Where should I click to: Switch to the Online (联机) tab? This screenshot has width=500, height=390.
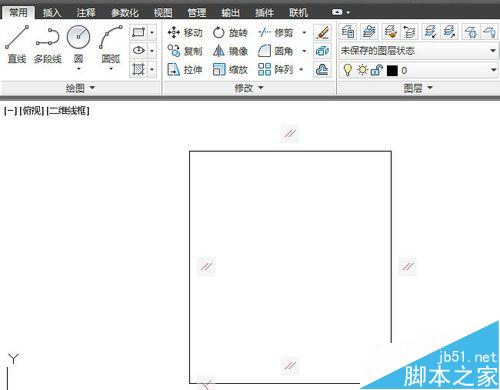[298, 13]
